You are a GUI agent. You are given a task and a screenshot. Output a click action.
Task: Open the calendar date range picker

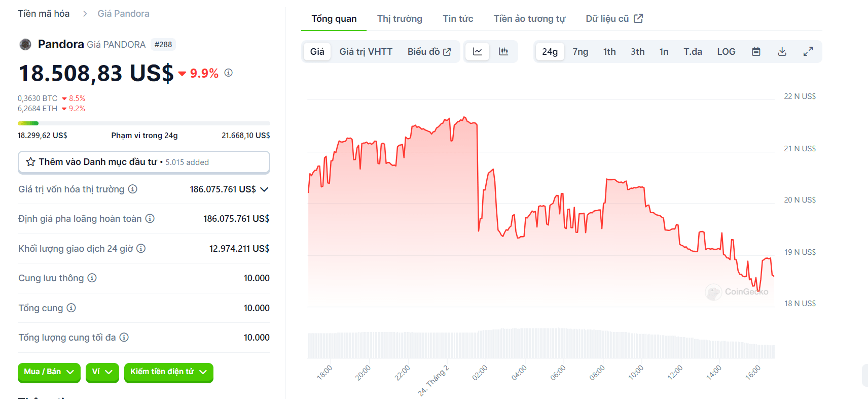point(756,52)
